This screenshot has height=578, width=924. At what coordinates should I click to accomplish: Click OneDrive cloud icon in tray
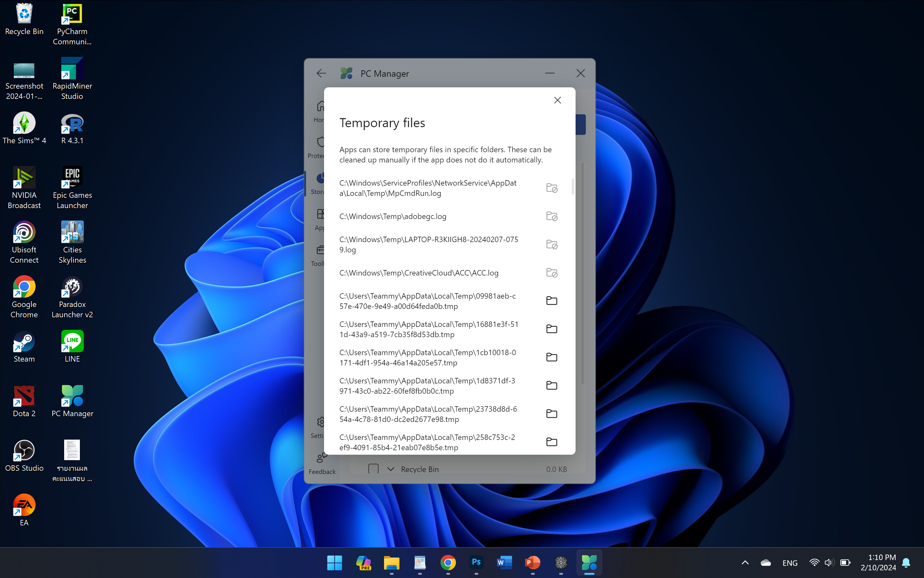pos(766,563)
